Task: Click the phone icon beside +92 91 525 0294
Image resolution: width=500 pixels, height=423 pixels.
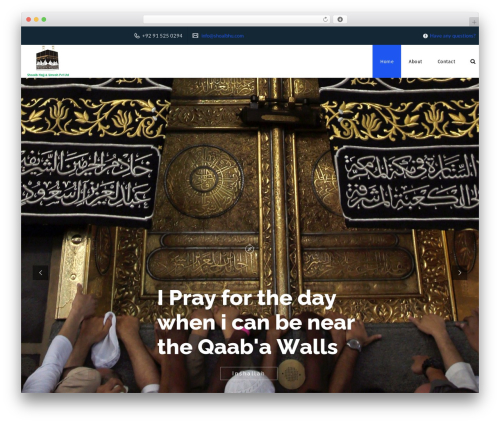Action: click(137, 36)
